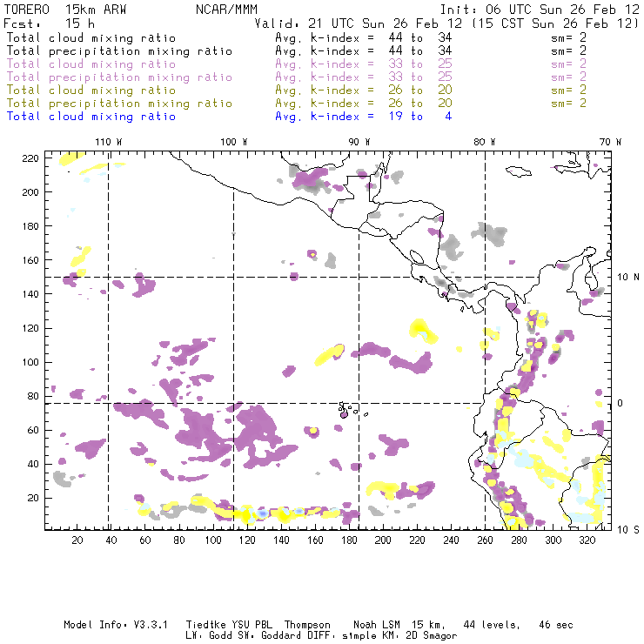Click the "280" tick on the horizontal axis
Image resolution: width=644 pixels, height=644 pixels.
coord(520,540)
